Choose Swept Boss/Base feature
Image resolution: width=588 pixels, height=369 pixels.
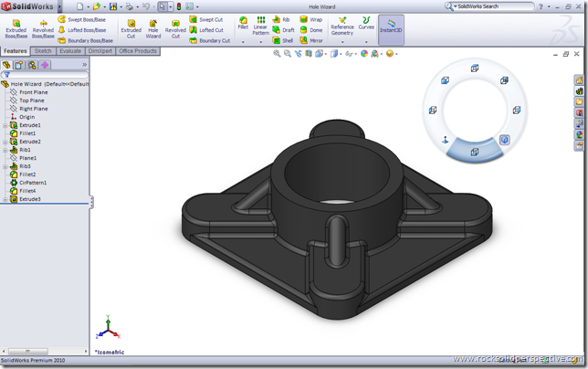82,19
